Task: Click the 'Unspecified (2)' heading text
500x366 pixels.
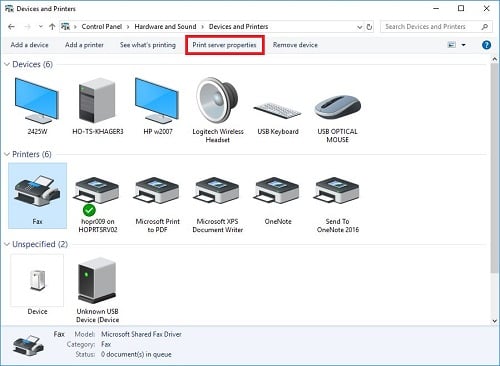Action: tap(40, 244)
